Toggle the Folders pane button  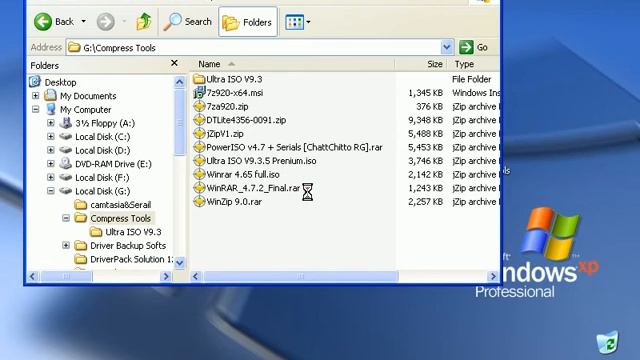tap(248, 22)
